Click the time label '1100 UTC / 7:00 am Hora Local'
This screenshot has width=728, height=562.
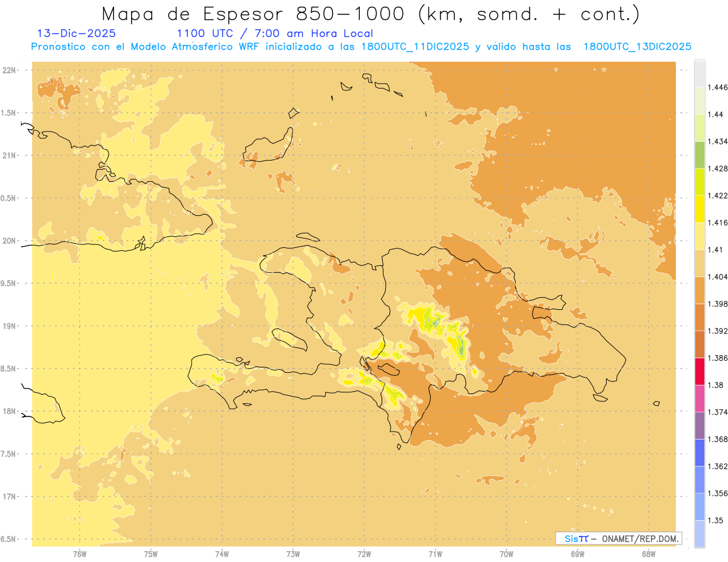tap(275, 33)
